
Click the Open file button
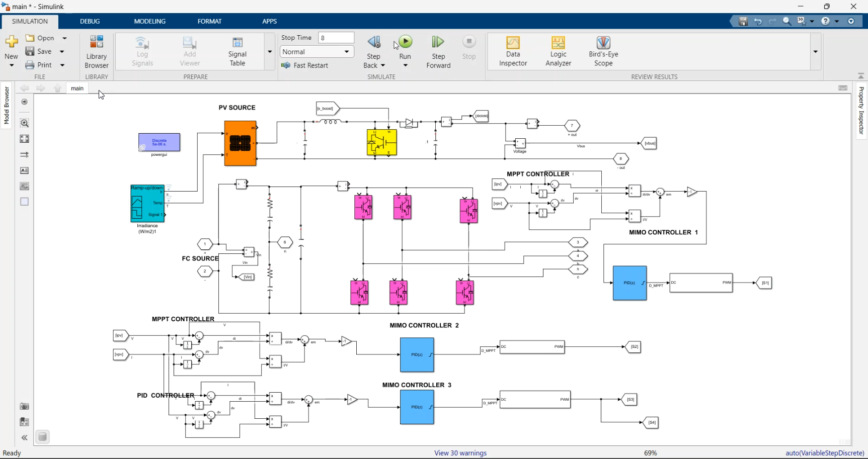point(40,38)
